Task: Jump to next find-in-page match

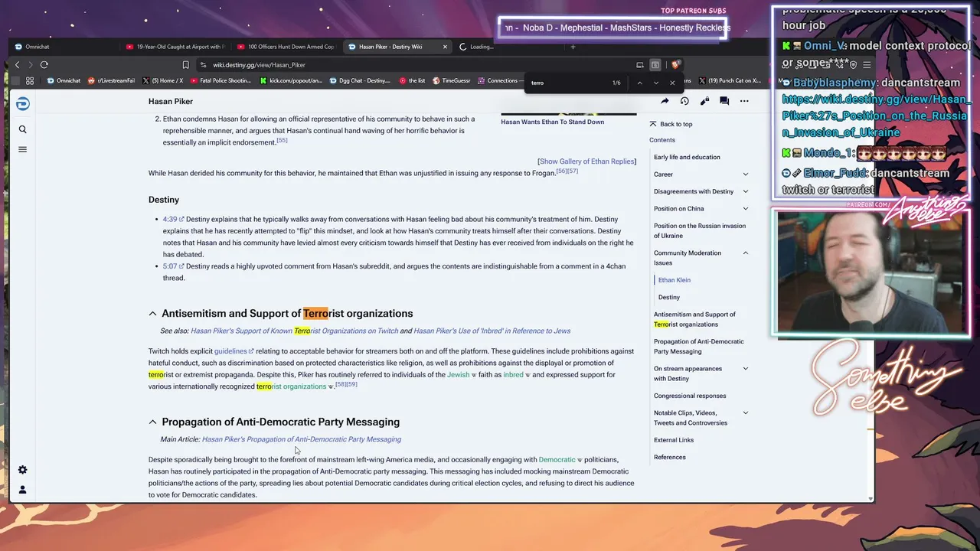Action: 656,83
